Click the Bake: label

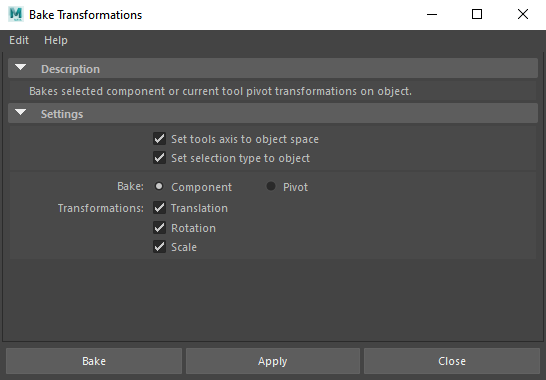pos(130,186)
